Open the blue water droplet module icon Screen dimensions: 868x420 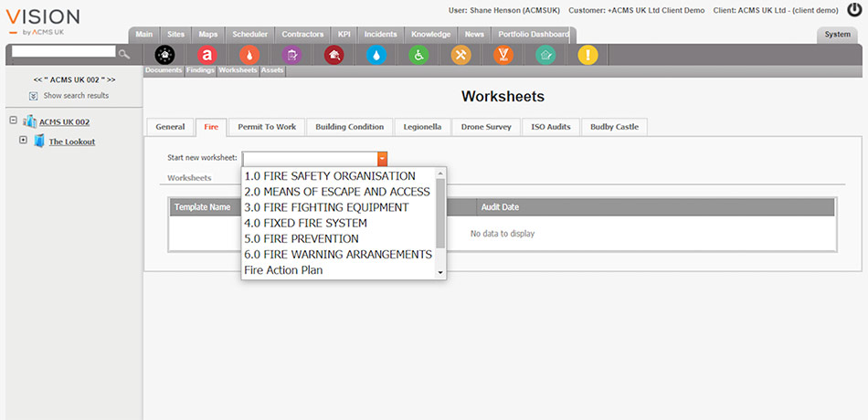(x=376, y=55)
